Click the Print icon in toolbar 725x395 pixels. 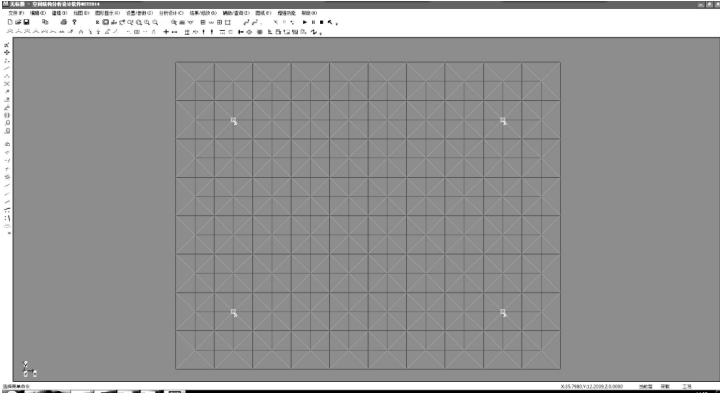pyautogui.click(x=64, y=22)
